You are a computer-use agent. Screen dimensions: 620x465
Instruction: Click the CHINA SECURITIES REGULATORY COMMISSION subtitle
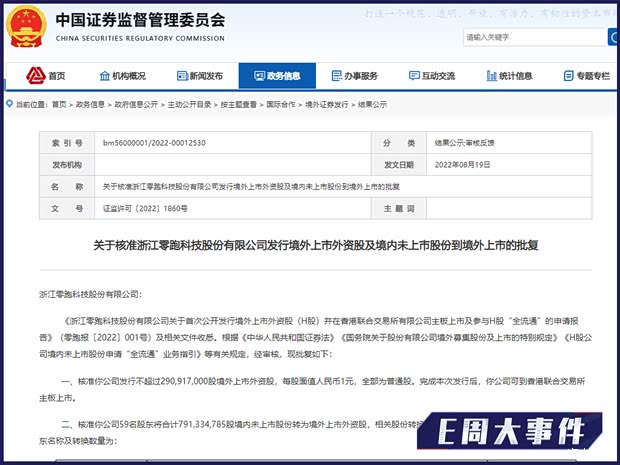[x=140, y=38]
